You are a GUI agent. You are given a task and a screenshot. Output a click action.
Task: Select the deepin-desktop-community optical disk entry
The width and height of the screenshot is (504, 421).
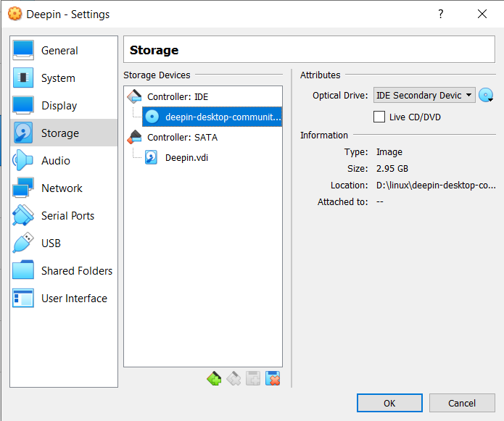tap(223, 117)
